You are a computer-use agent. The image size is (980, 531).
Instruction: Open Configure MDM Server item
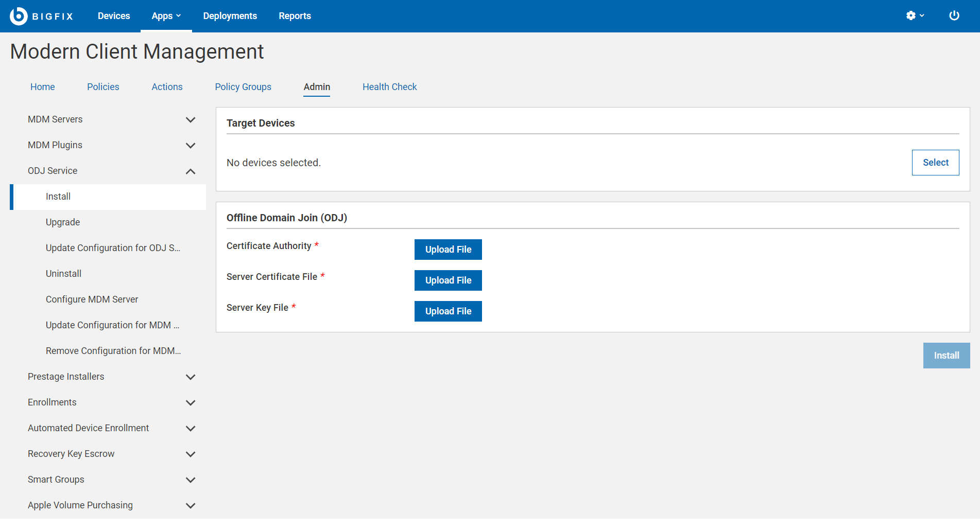click(92, 299)
